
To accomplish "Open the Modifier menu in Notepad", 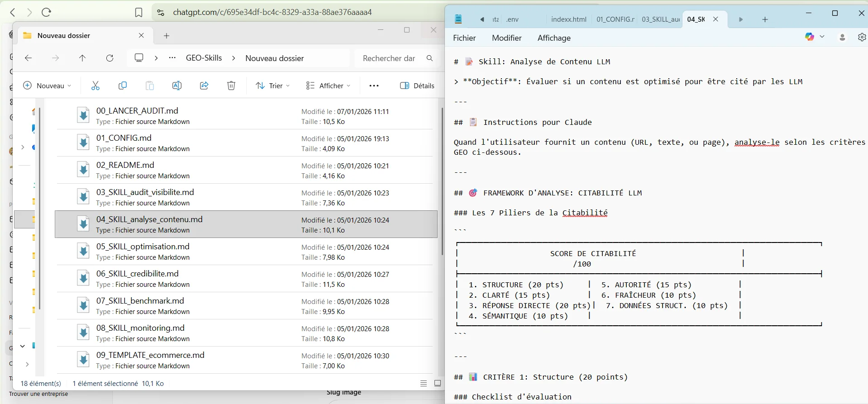I will pyautogui.click(x=507, y=38).
